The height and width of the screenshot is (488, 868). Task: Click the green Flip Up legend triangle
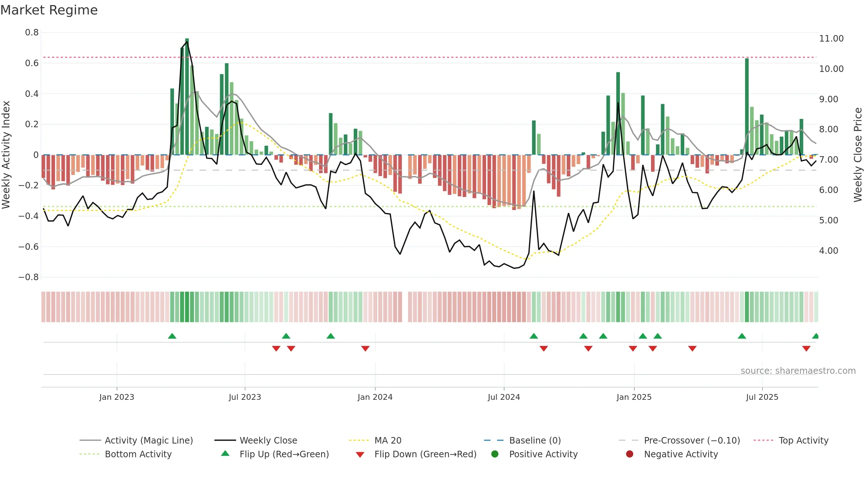coord(225,453)
